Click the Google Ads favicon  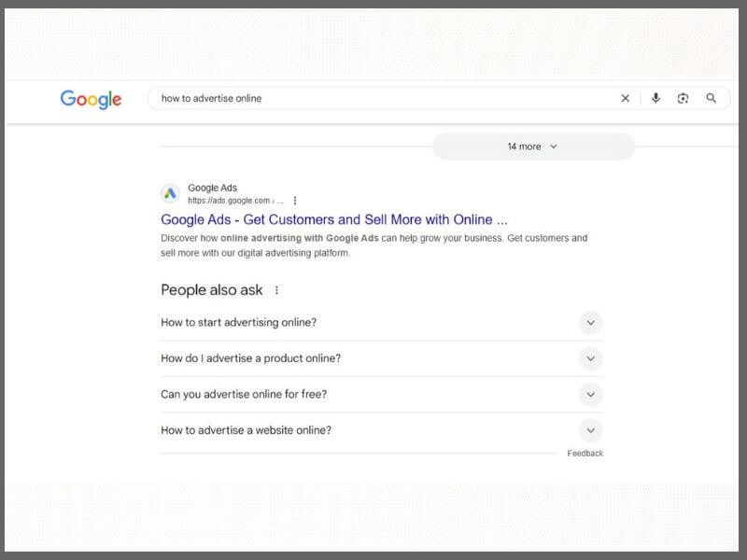[x=170, y=194]
